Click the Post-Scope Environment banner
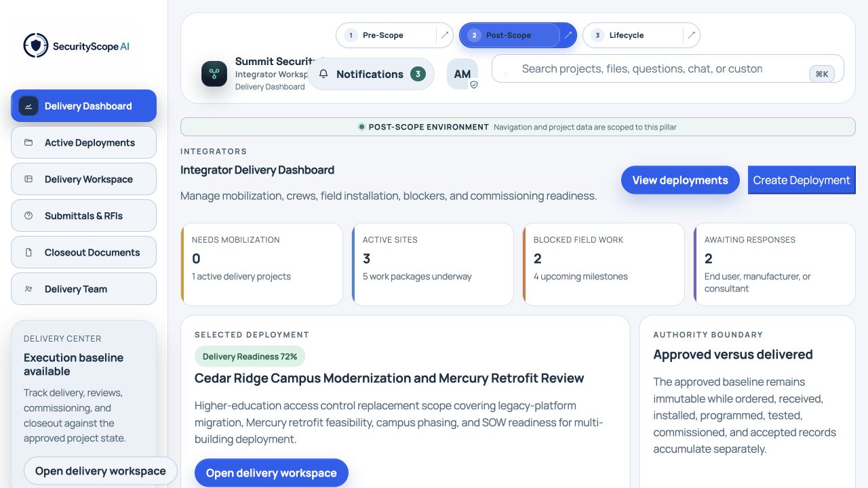This screenshot has width=868, height=488. coord(518,127)
